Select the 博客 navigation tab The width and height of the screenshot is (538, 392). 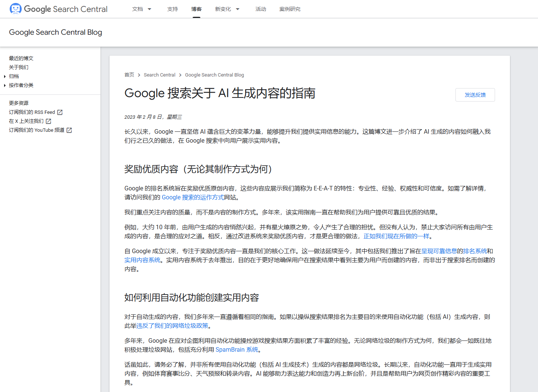pyautogui.click(x=197, y=9)
